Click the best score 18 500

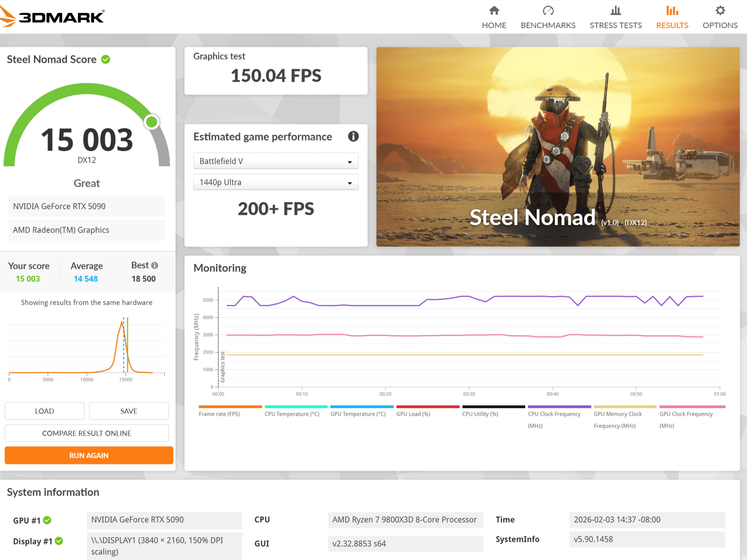143,279
